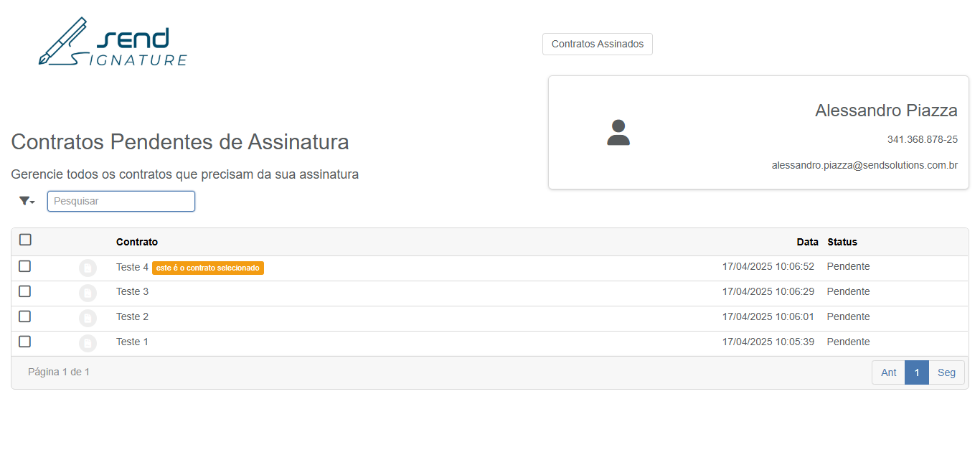The width and height of the screenshot is (980, 460).
Task: Sort by the Contrato column header
Action: (x=137, y=242)
